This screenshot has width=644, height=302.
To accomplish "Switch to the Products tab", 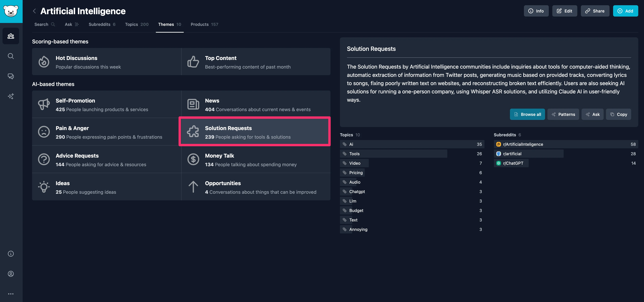I will [x=204, y=24].
